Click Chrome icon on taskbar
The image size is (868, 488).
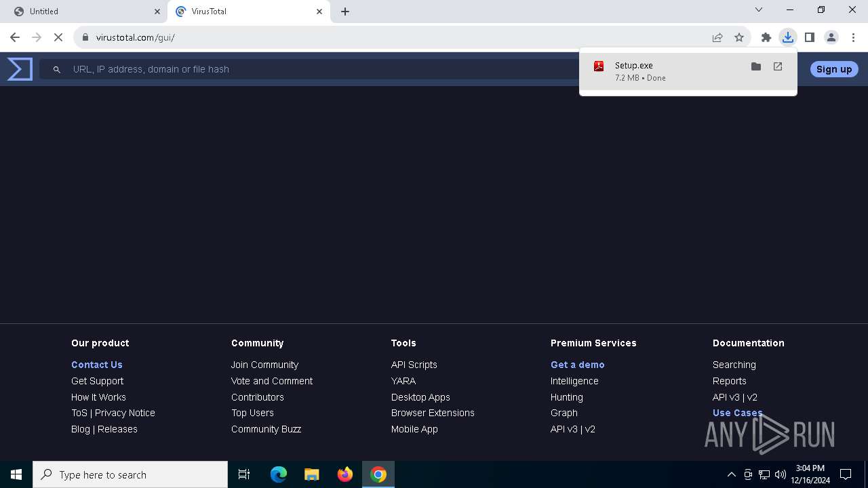378,474
